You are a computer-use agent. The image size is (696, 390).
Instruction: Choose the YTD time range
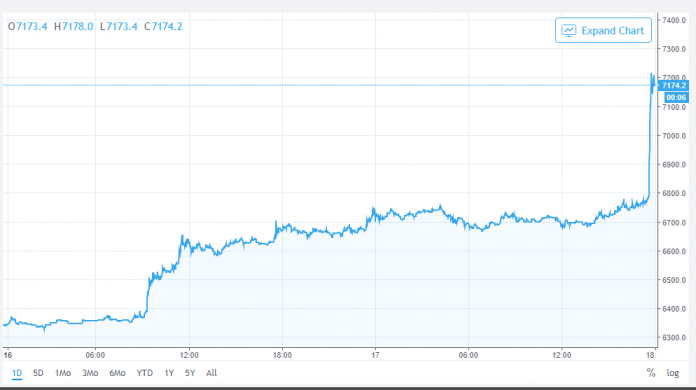[145, 373]
